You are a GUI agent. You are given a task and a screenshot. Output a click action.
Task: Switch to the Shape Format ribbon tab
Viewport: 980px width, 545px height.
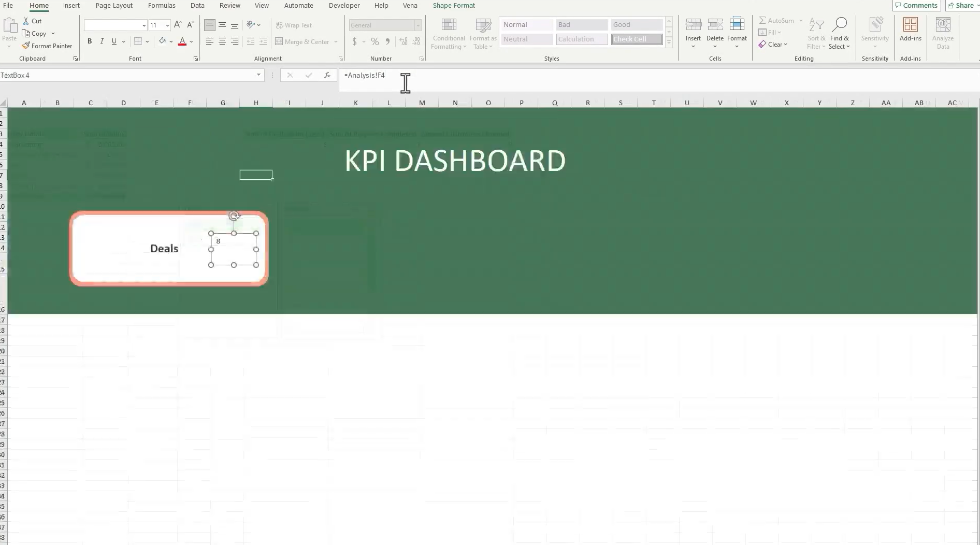(453, 5)
